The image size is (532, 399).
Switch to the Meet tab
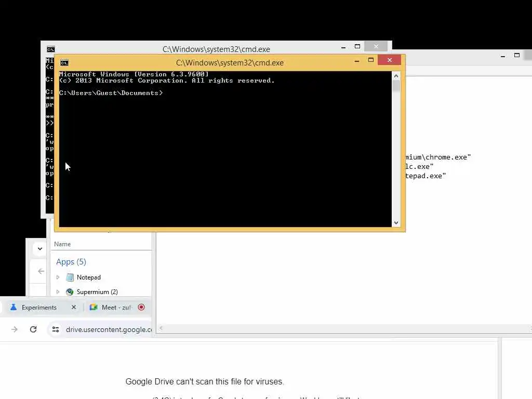116,308
